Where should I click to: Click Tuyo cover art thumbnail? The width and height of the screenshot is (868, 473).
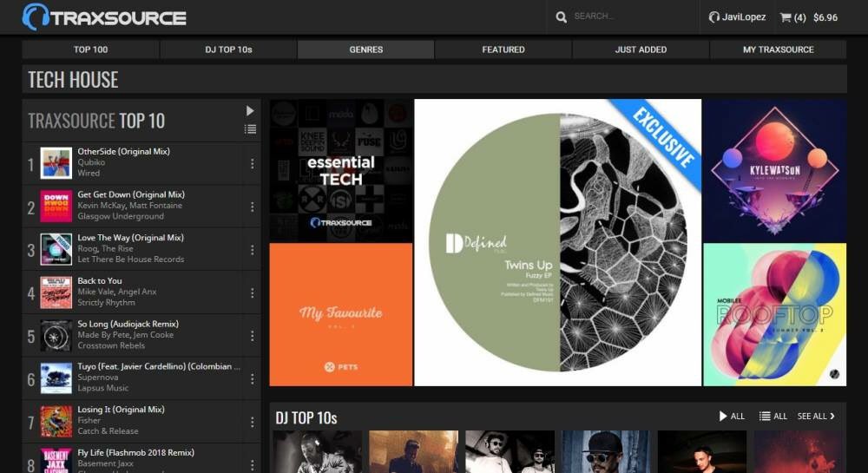pos(56,378)
